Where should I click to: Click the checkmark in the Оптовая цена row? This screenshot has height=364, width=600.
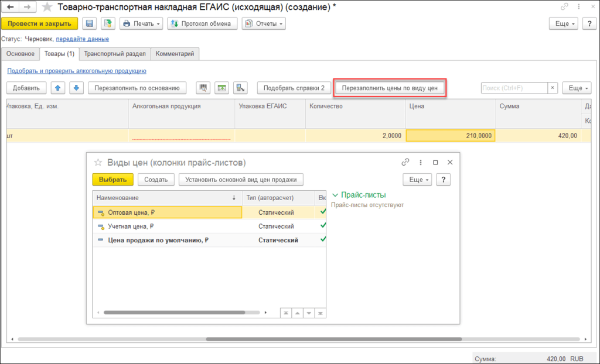tap(322, 212)
